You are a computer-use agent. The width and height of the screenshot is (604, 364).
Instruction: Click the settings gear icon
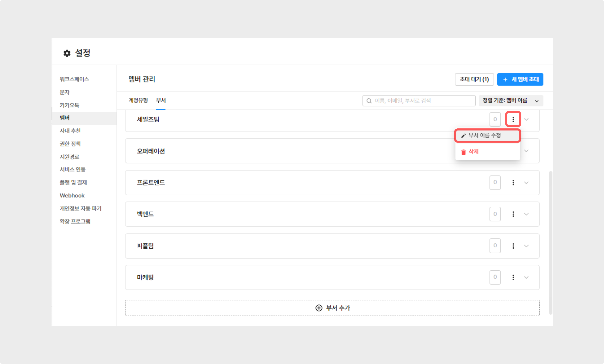click(67, 53)
